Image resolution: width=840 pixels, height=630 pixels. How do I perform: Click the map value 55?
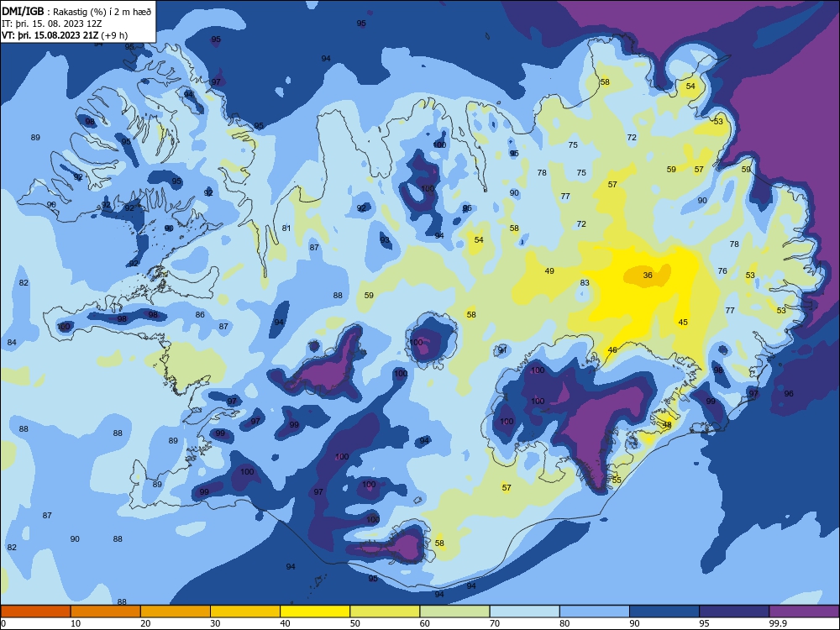tap(617, 480)
